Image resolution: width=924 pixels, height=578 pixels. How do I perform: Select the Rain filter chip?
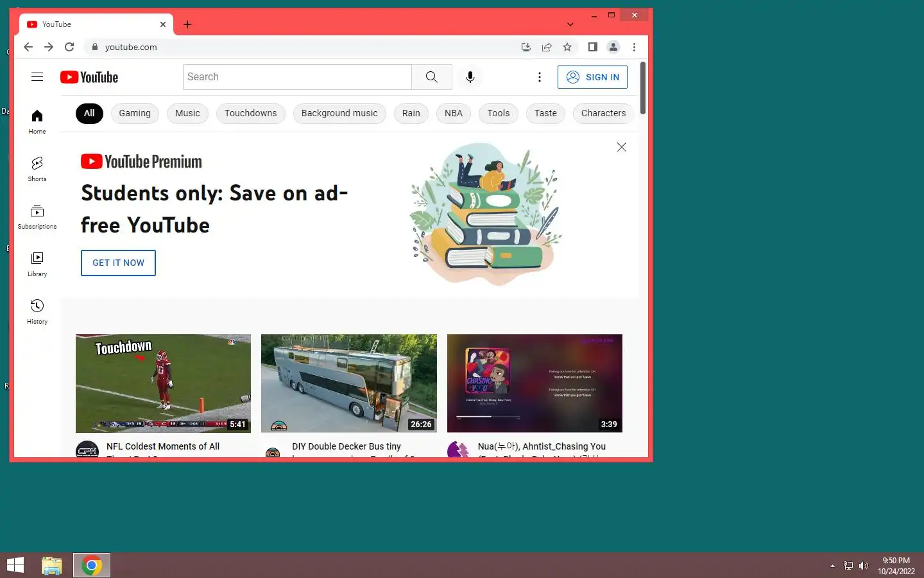point(411,114)
